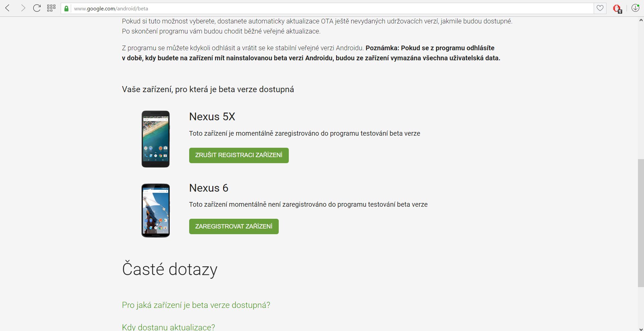
Task: Open the red extension icon with badge
Action: (617, 9)
